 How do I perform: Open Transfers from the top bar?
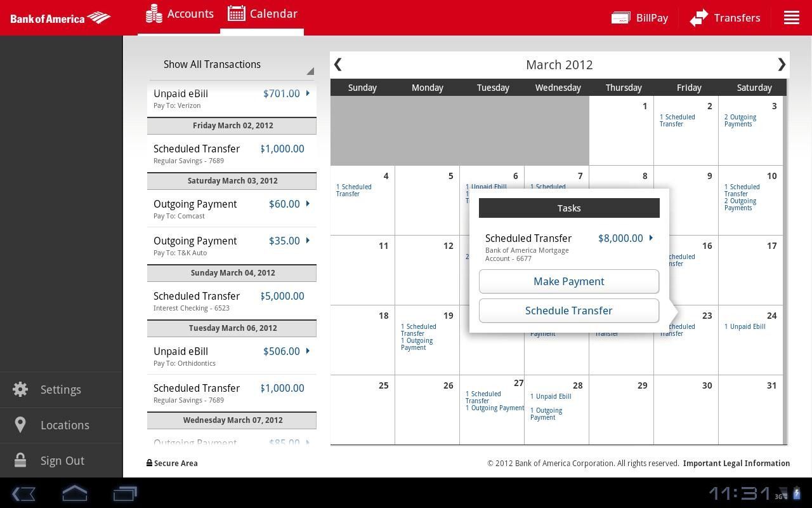click(x=725, y=18)
